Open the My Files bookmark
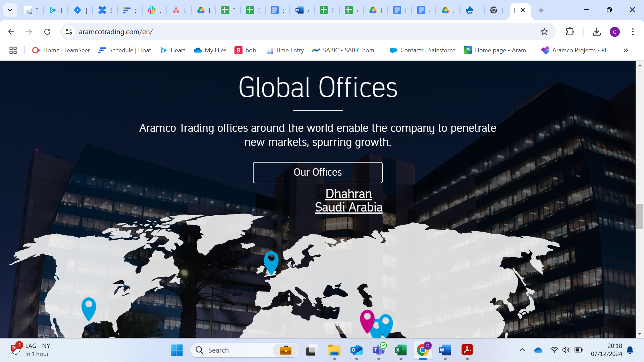Screen dimensions: 644x362 [x=210, y=50]
